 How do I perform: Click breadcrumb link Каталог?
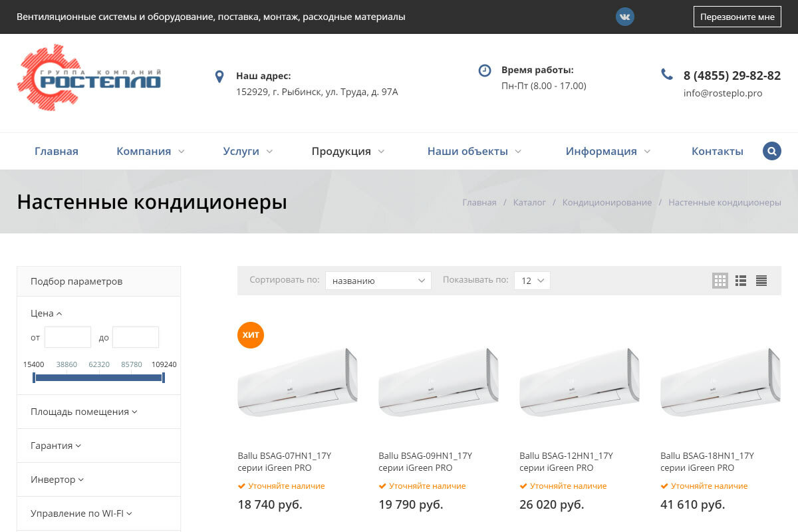(x=529, y=202)
